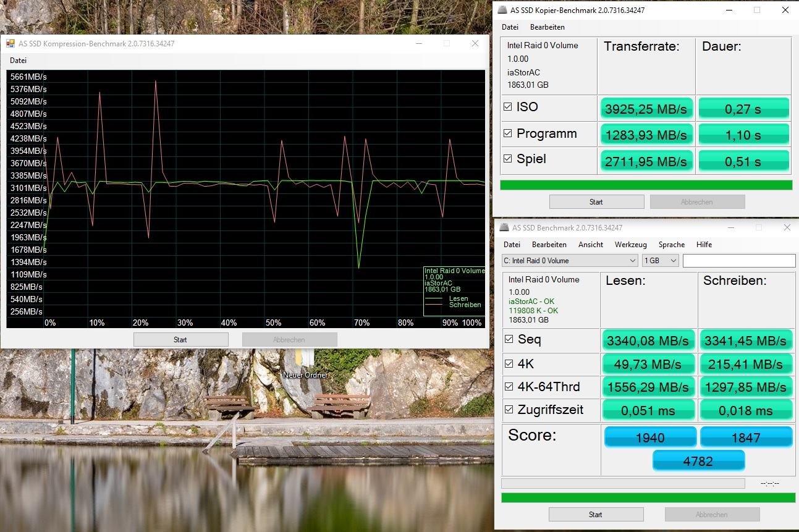Toggle the Seq benchmark checkbox
This screenshot has height=532, width=799.
point(509,339)
